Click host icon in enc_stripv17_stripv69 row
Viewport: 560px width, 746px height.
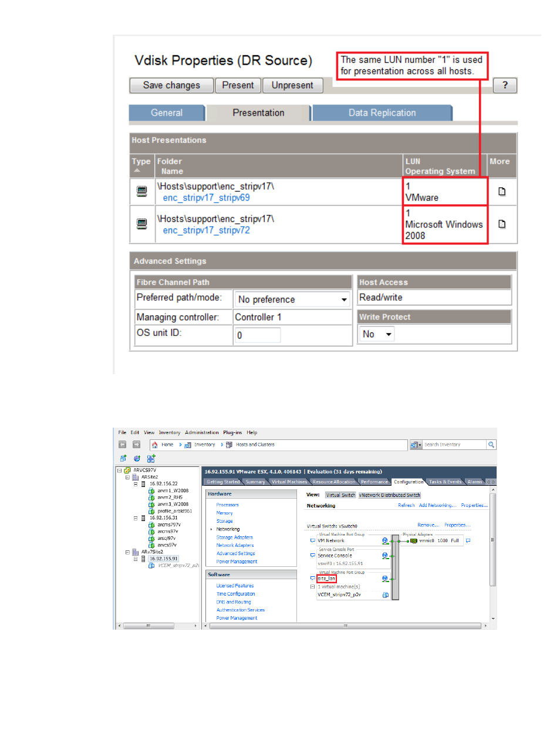(x=141, y=191)
